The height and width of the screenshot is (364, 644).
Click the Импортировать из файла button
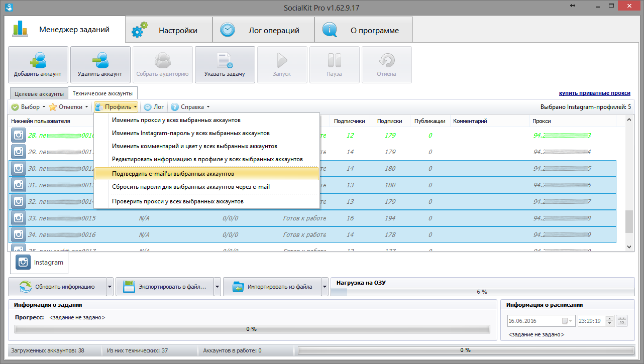coord(272,287)
